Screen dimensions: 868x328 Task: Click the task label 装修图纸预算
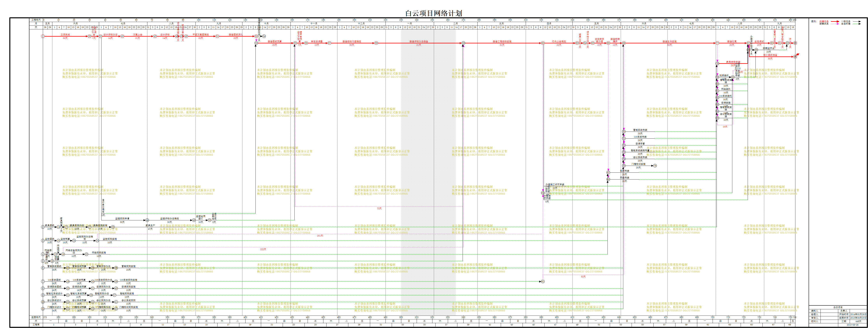(x=275, y=41)
